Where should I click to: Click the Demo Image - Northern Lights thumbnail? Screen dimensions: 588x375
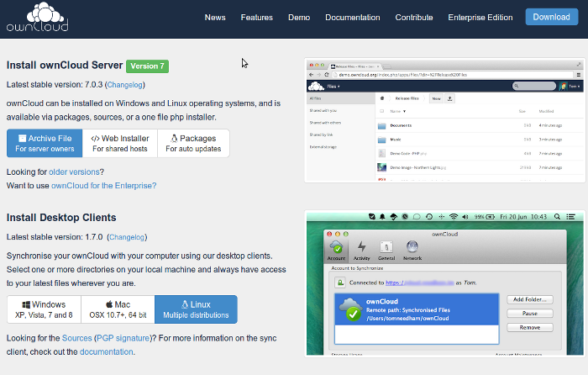click(x=381, y=167)
